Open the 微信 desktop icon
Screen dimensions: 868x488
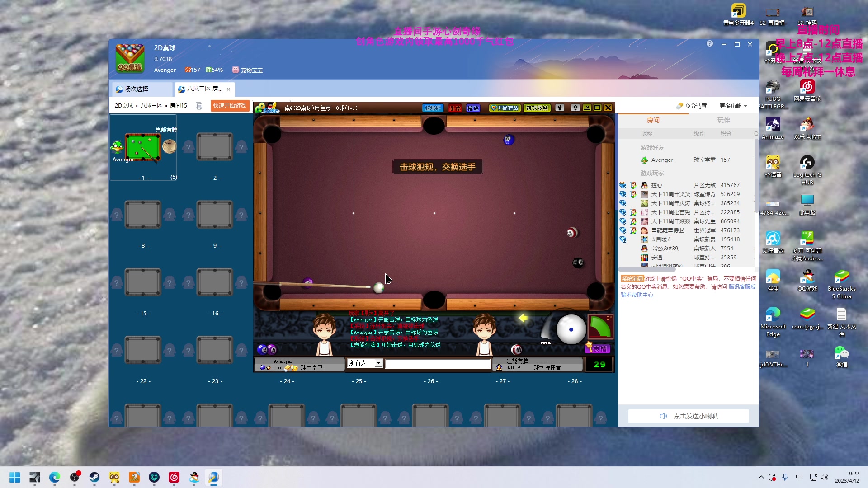[842, 356]
